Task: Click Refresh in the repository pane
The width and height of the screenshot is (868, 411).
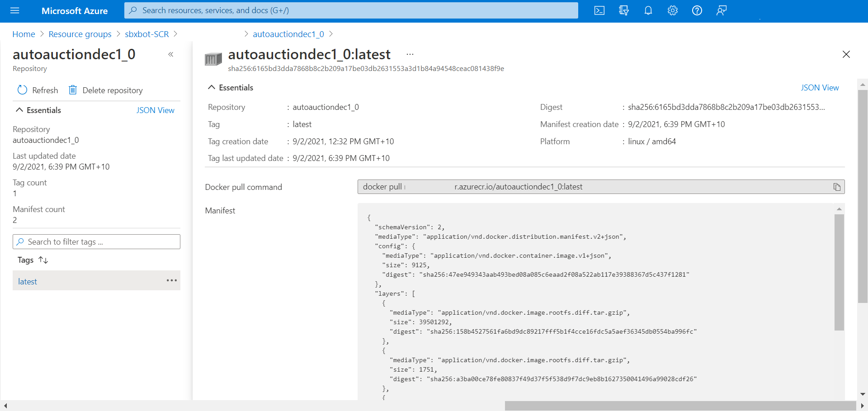Action: pyautogui.click(x=38, y=90)
